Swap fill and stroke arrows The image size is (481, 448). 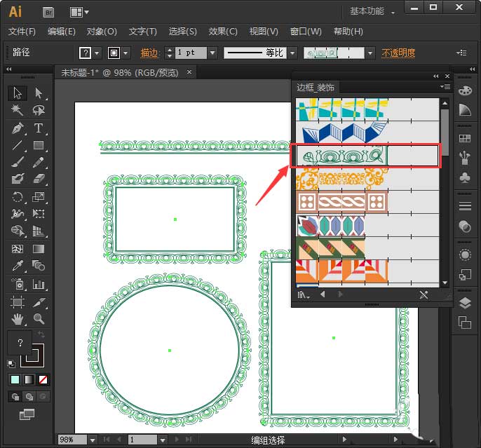pyautogui.click(x=41, y=334)
